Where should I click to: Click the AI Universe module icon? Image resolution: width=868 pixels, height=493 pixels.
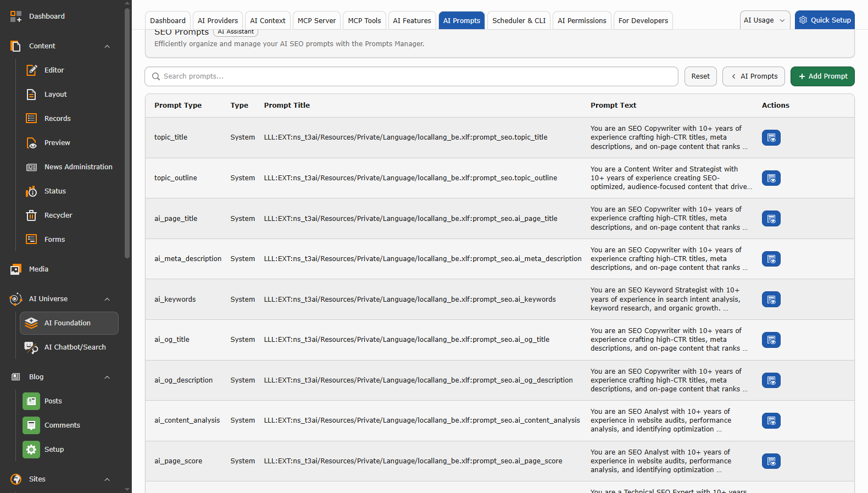tap(16, 299)
